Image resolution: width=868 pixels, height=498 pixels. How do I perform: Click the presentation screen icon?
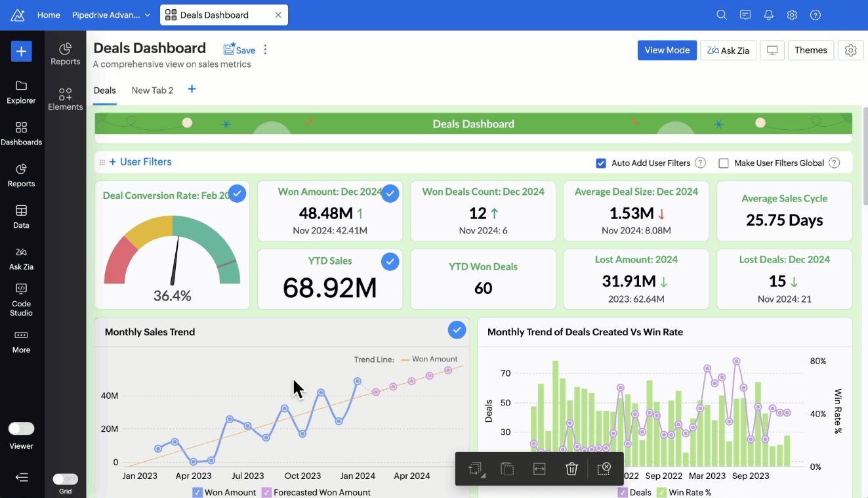772,51
